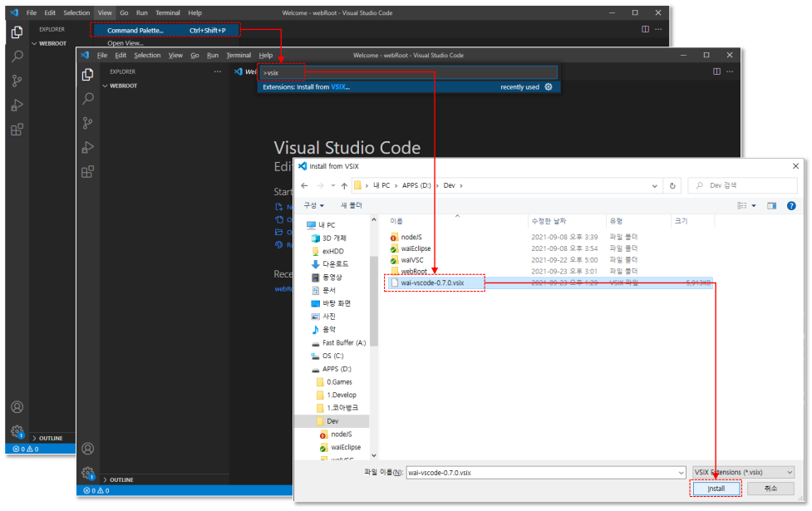Open Search in the rear window's activity bar
The image size is (812, 511).
click(17, 57)
